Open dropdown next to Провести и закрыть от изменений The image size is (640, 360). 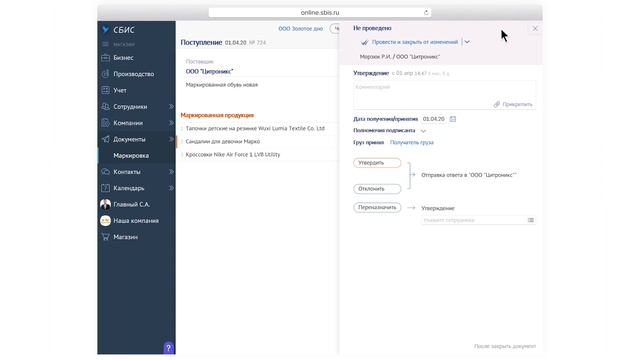pos(467,42)
